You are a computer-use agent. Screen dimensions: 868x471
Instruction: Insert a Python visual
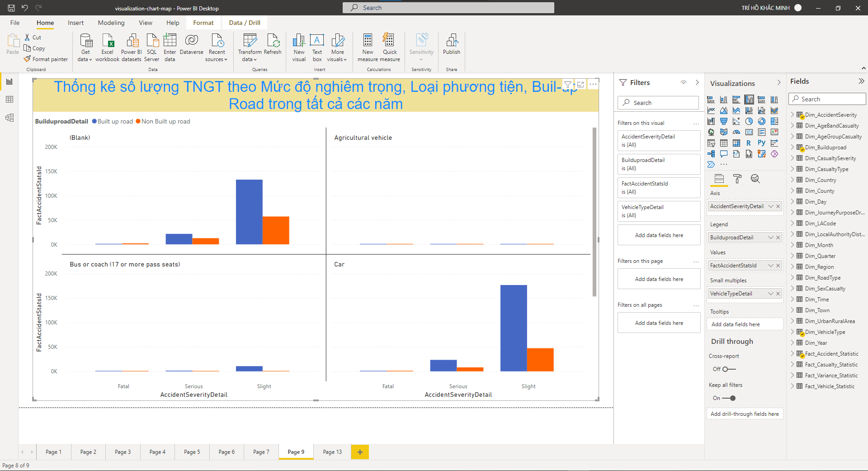coord(762,143)
